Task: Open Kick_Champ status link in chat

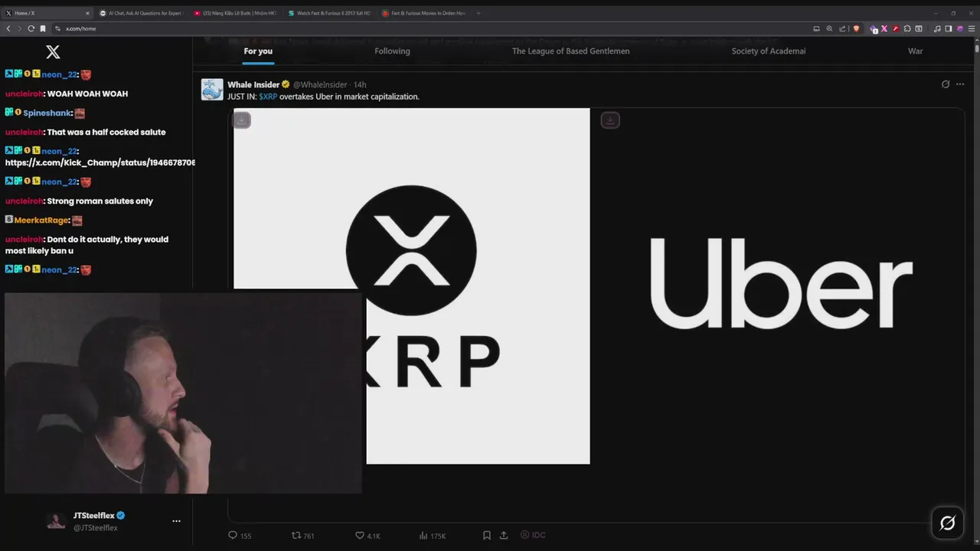Action: (x=100, y=163)
